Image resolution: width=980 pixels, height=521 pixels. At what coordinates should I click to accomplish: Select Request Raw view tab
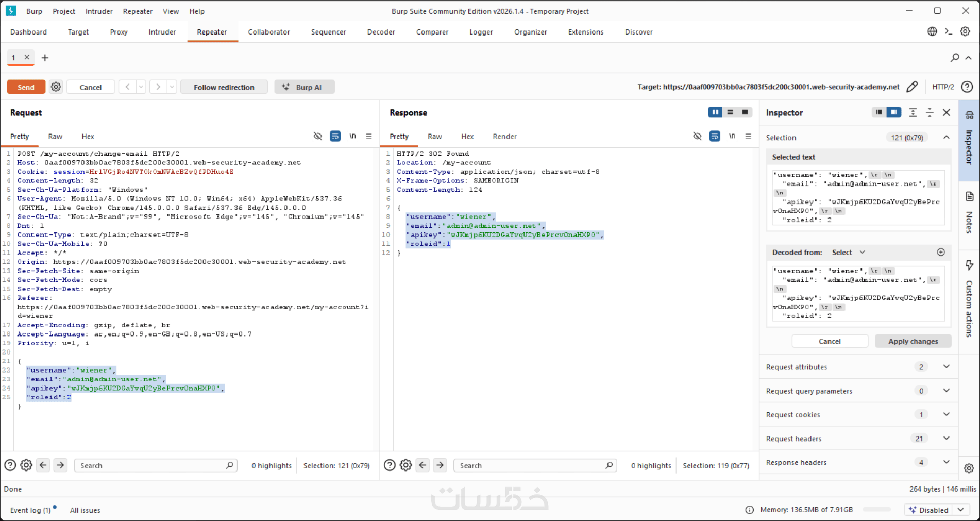pyautogui.click(x=55, y=136)
